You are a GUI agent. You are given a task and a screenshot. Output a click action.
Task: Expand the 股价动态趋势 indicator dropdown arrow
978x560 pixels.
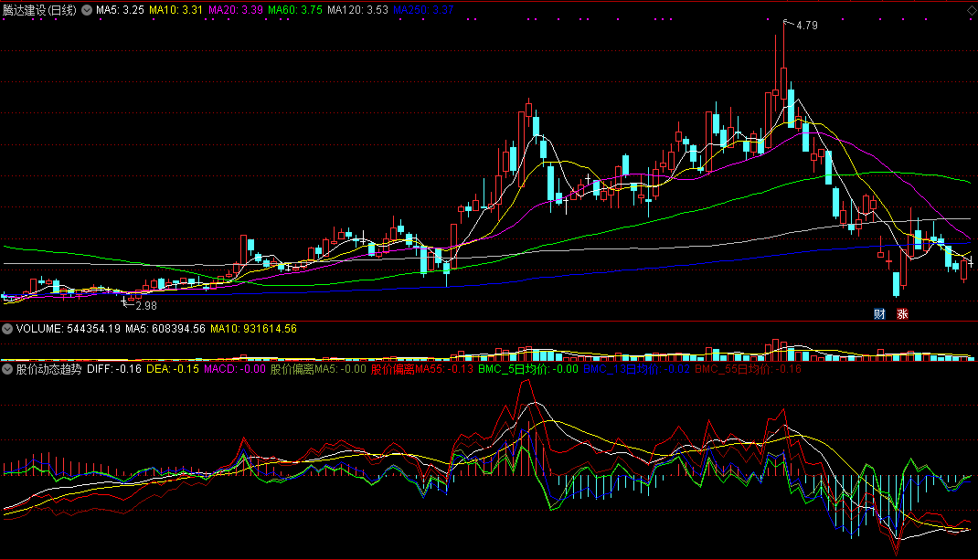coord(7,369)
